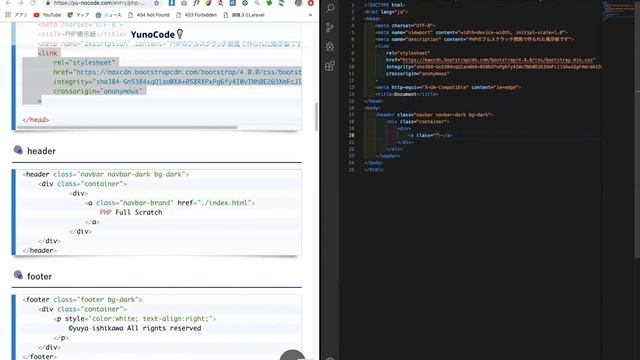Bookmark this page with star icon
The width and height of the screenshot is (640, 360).
(x=156, y=3)
